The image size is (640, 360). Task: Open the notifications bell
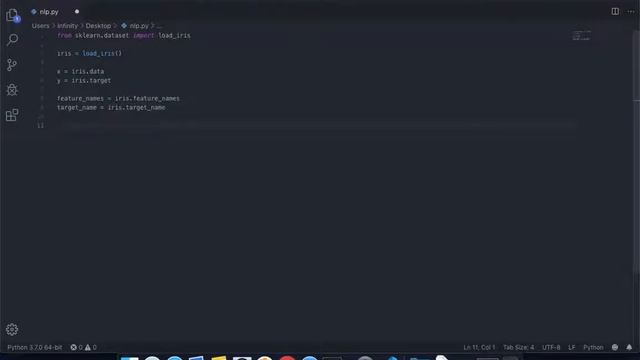point(629,347)
